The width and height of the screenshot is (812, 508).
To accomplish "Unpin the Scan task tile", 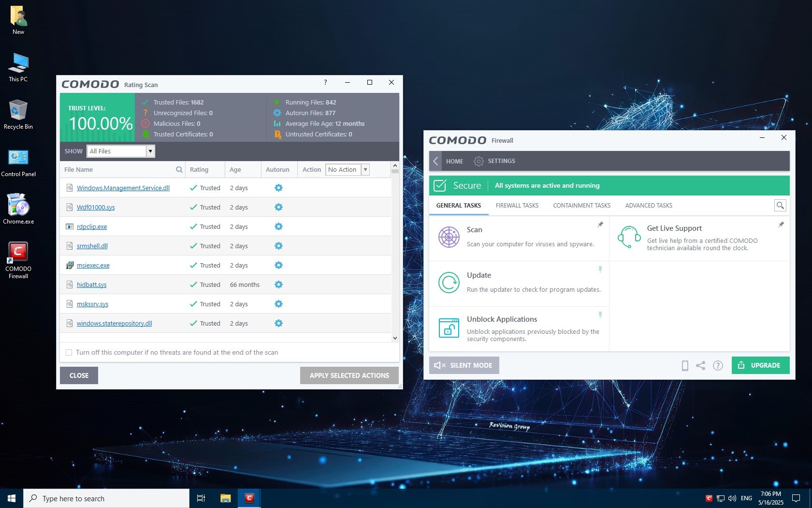I will tap(600, 224).
